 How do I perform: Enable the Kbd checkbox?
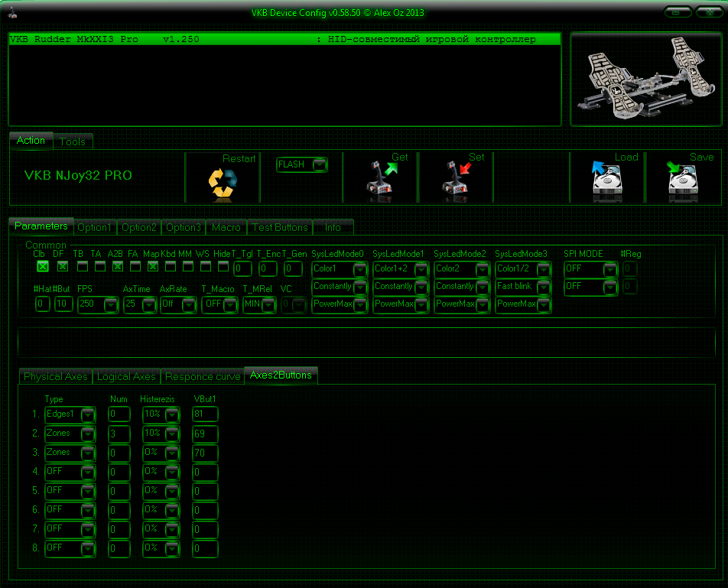click(171, 266)
